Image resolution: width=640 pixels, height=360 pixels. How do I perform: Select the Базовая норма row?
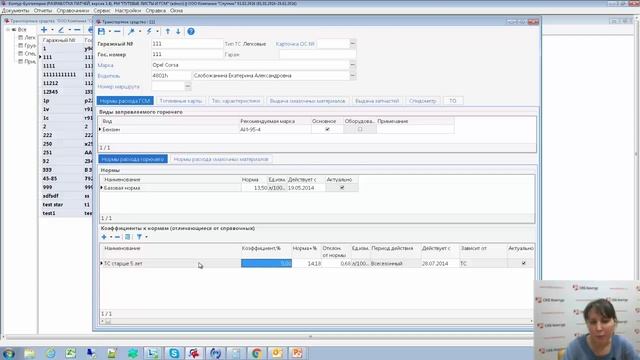coord(229,188)
